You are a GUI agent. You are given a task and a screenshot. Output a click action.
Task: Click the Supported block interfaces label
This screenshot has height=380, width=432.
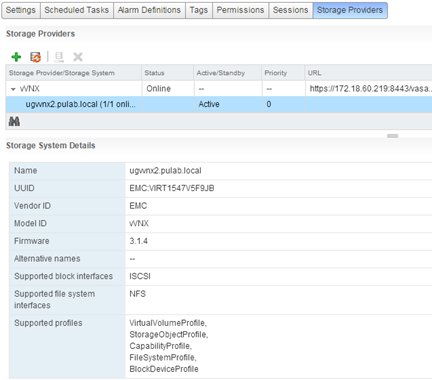[x=63, y=276]
